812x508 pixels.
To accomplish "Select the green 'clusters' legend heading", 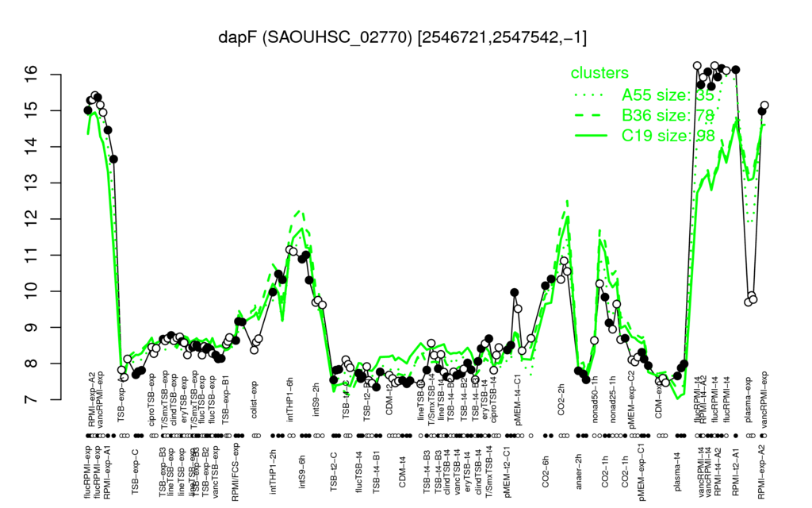I will (x=599, y=72).
